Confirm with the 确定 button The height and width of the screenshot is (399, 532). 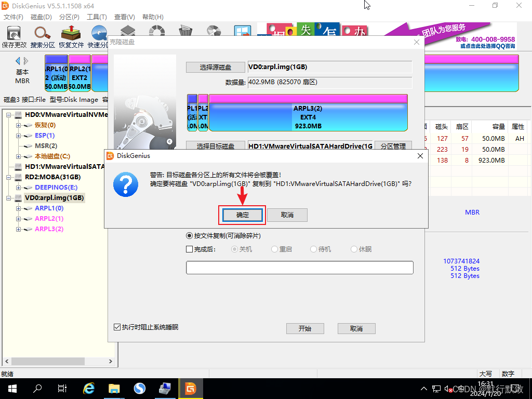tap(242, 215)
